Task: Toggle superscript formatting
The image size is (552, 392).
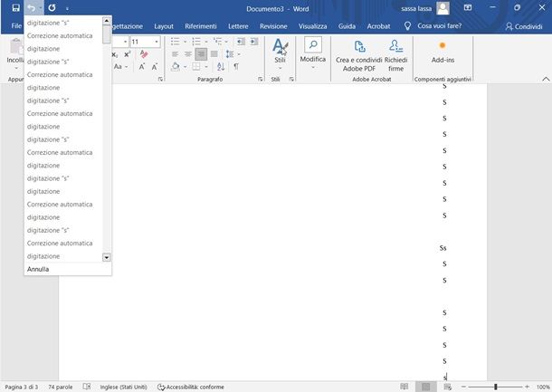Action: 127,54
